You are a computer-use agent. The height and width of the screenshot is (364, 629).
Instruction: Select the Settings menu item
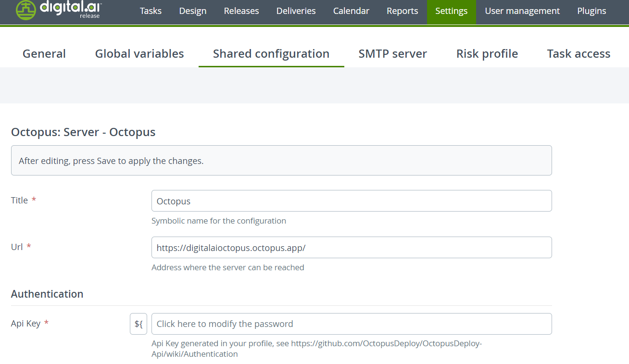tap(452, 11)
